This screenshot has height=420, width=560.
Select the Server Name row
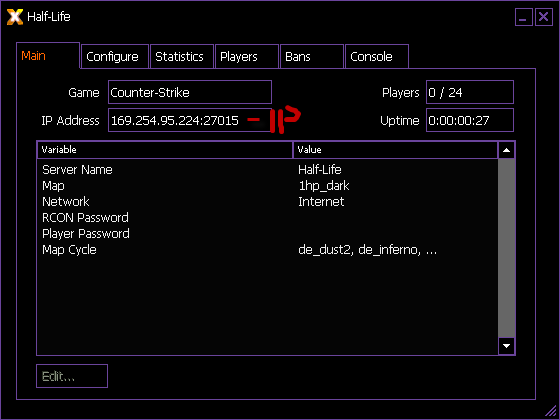267,169
